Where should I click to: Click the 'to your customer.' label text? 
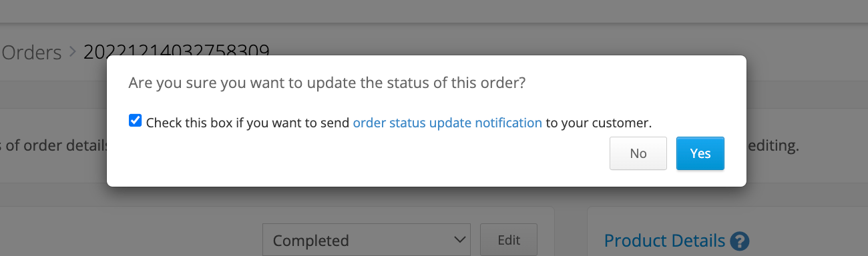(598, 123)
